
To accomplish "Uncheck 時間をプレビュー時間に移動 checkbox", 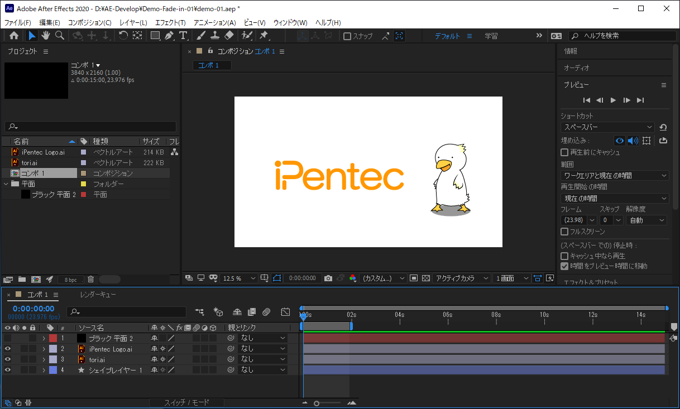I will point(564,266).
